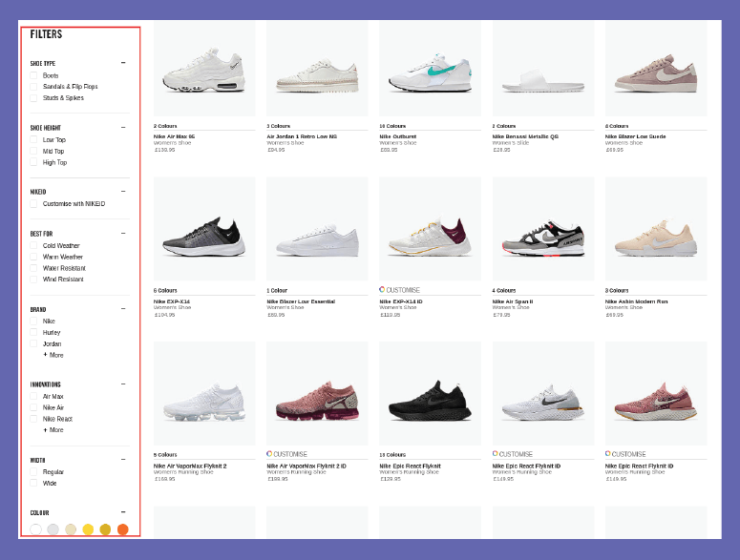Viewport: 740px width, 560px height.
Task: Open the Nike Blazer Low Essential image
Action: pos(317,229)
